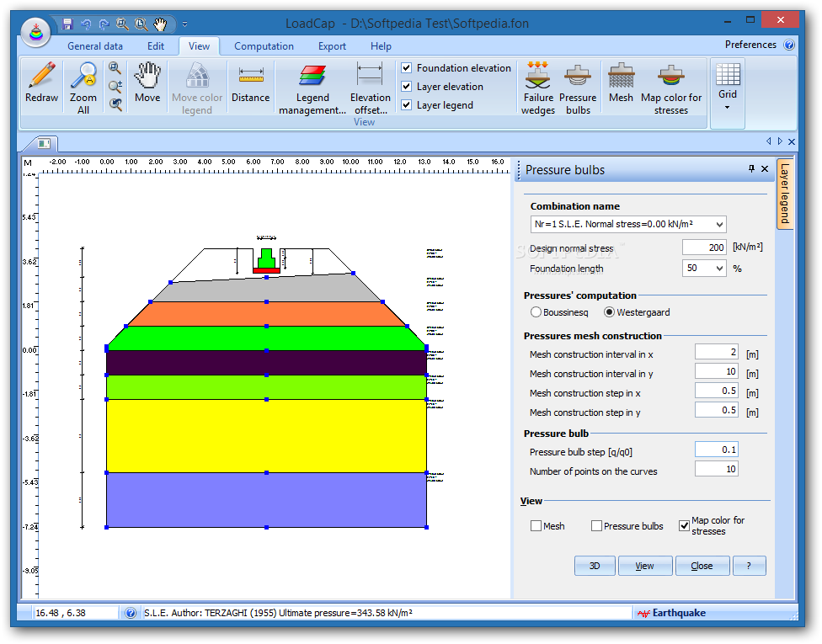
Task: Click the Mesh ribbon icon
Action: [622, 75]
